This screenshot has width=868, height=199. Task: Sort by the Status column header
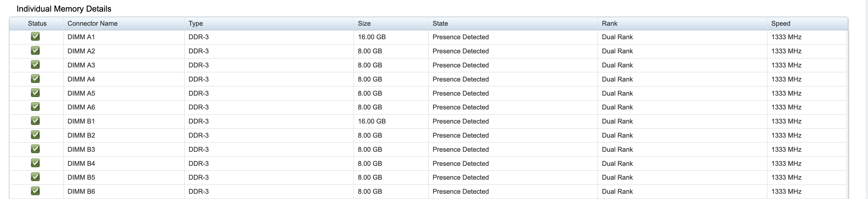37,23
